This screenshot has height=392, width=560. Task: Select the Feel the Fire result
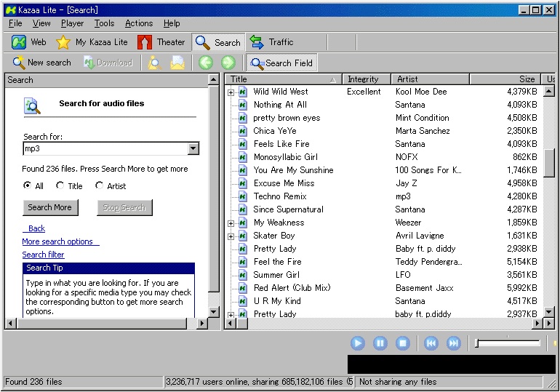click(278, 262)
